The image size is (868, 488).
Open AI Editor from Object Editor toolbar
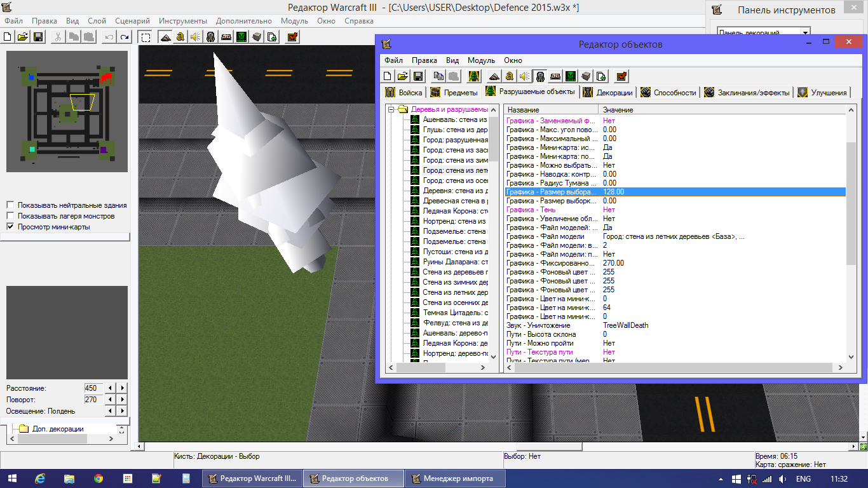point(571,76)
